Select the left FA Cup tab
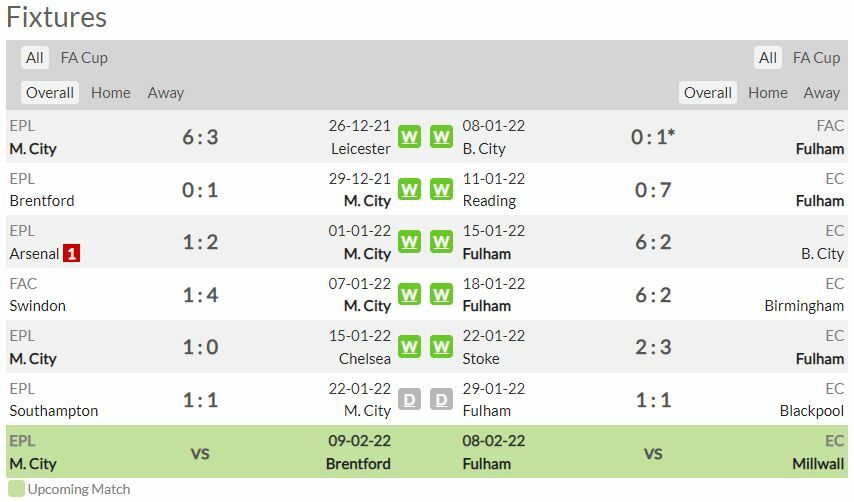Image resolution: width=854 pixels, height=502 pixels. click(x=84, y=58)
